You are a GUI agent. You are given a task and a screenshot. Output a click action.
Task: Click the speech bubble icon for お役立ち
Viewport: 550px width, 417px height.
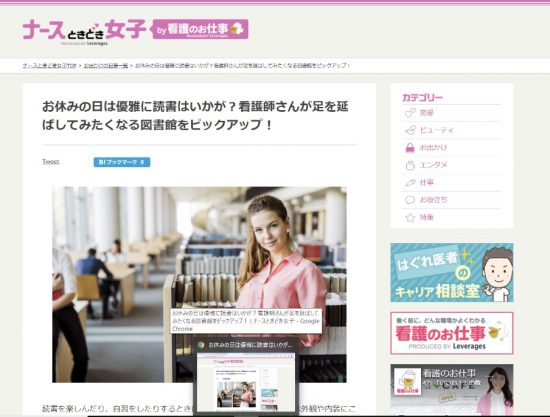click(x=410, y=200)
